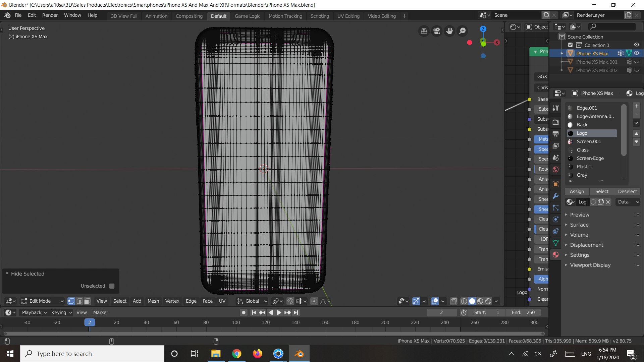Screen dimensions: 644x362
Task: Click the camera view icon
Action: click(437, 31)
